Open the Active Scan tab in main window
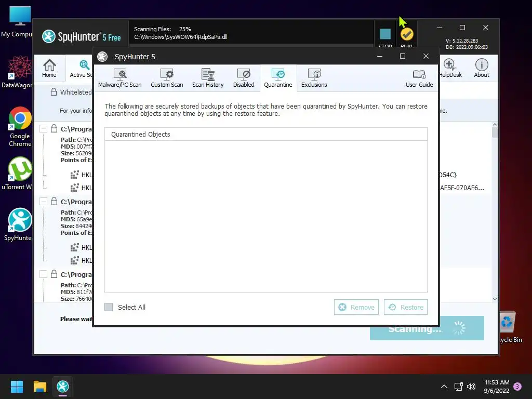 tap(80, 68)
